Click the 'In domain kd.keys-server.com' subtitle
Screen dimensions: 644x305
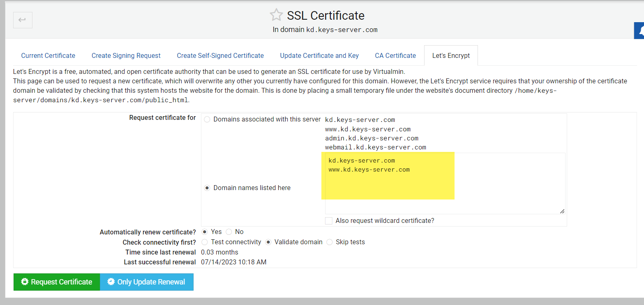point(325,30)
